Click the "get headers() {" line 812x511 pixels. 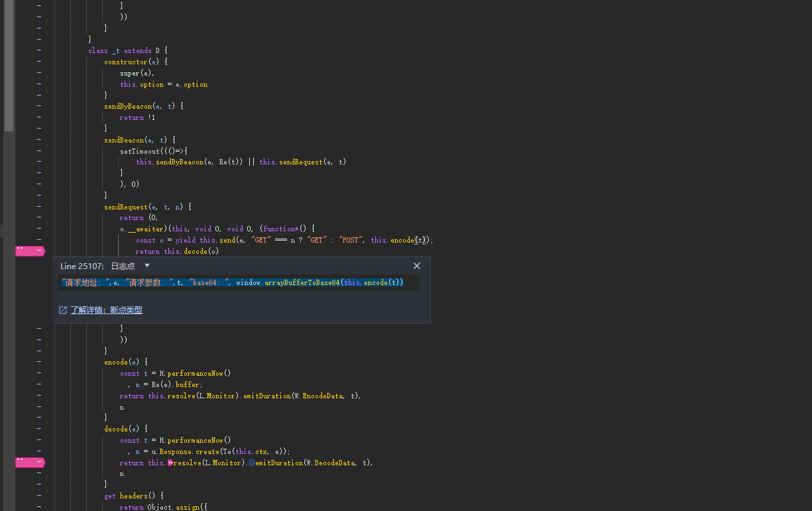click(x=134, y=496)
